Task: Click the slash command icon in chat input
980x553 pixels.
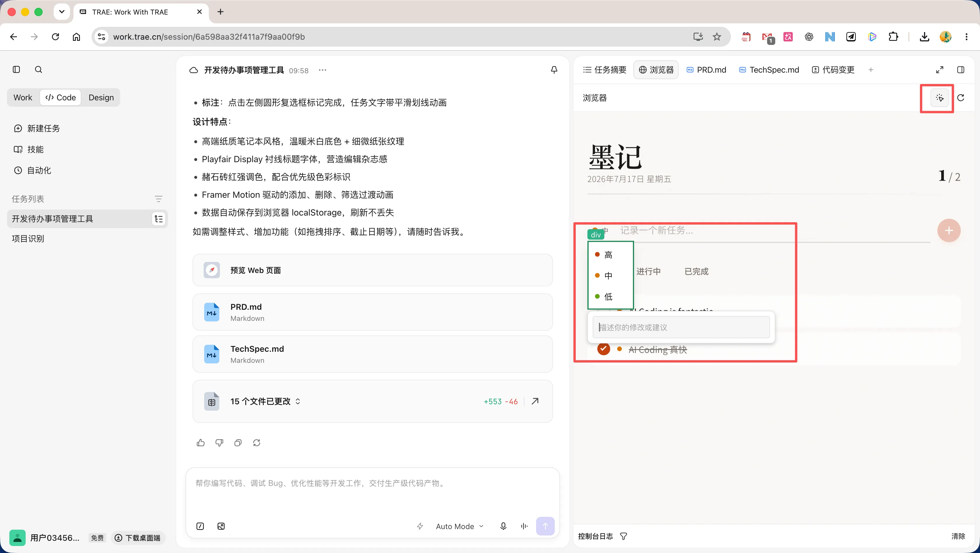Action: [x=200, y=526]
